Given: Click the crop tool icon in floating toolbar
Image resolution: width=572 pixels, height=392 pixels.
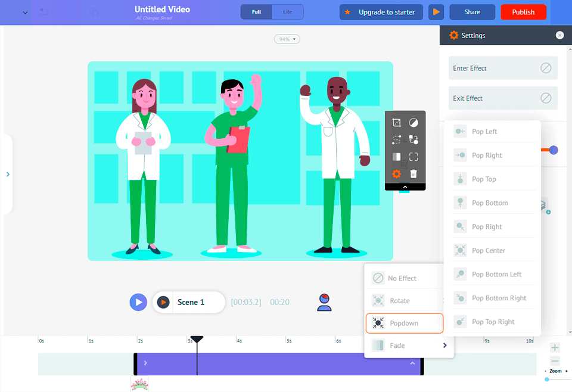Looking at the screenshot, I should click(396, 123).
